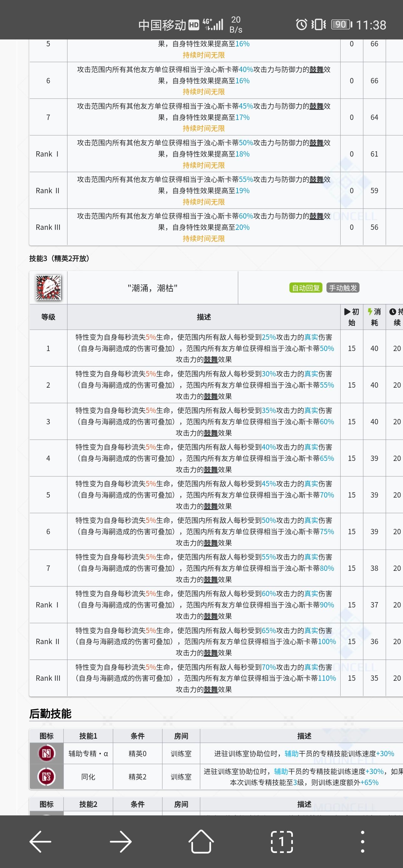Tap the vibrate mode status icon
The height and width of the screenshot is (868, 403).
point(319,24)
